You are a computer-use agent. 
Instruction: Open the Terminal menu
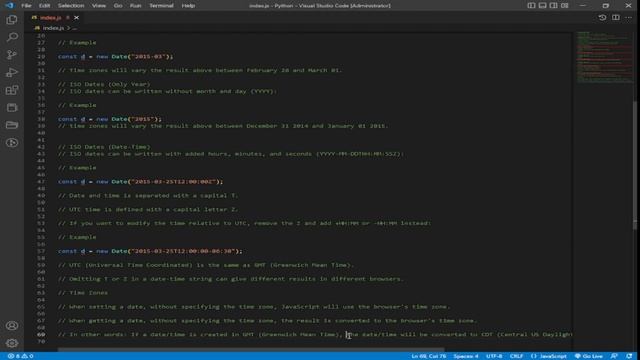tap(161, 5)
